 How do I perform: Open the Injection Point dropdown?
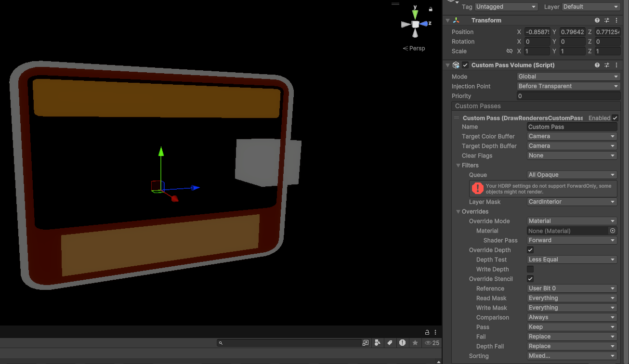click(x=568, y=86)
